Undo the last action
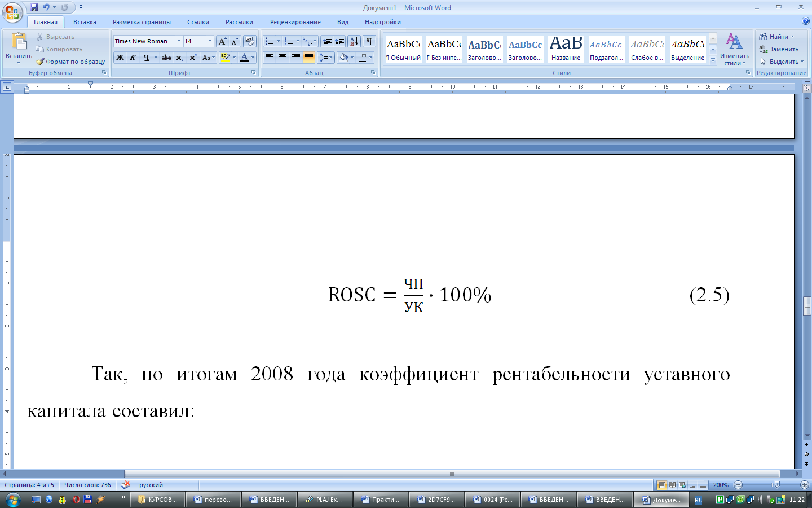 click(46, 7)
